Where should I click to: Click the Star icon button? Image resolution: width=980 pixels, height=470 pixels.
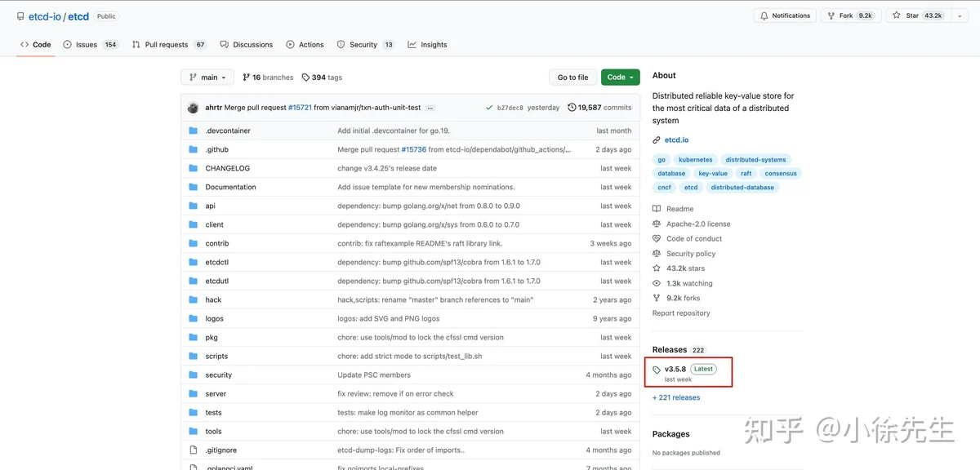pyautogui.click(x=896, y=16)
